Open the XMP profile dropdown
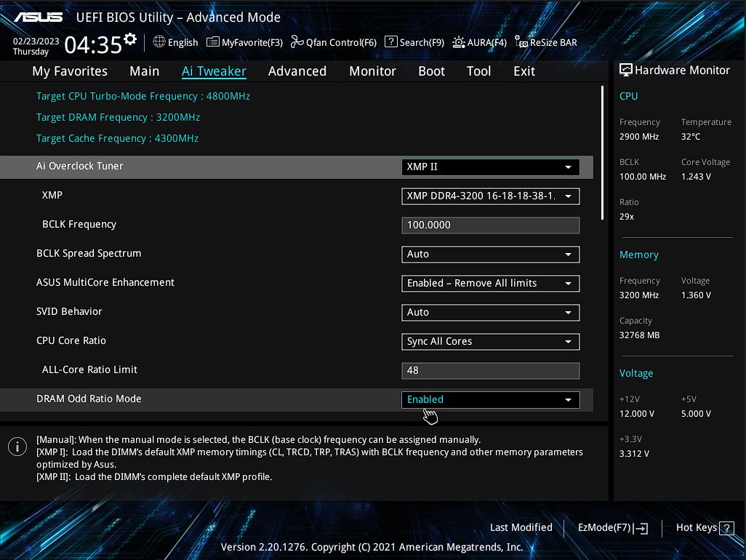746x560 pixels. point(490,196)
